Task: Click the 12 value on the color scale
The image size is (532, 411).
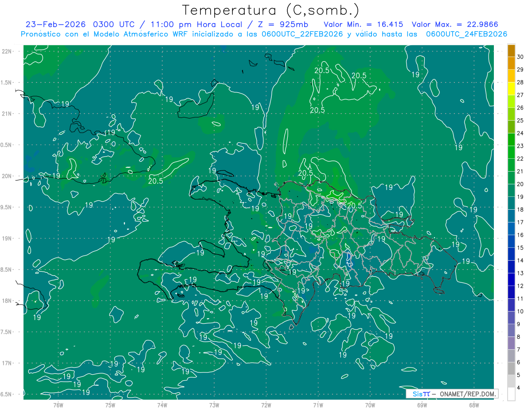Action: 520,286
